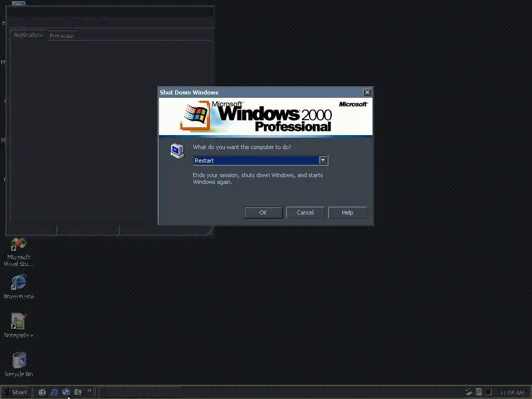Open Help in the shutdown dialog

pyautogui.click(x=347, y=212)
